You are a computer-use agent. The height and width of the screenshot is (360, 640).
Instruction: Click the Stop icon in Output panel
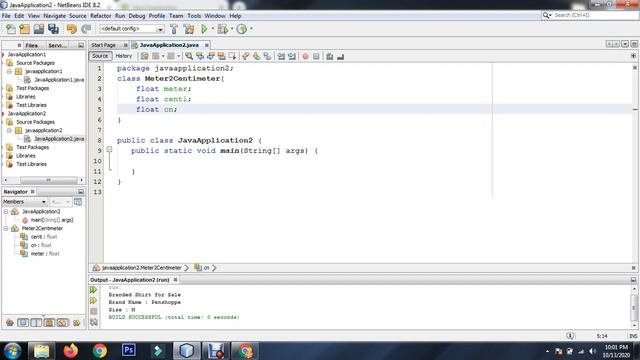point(93,311)
